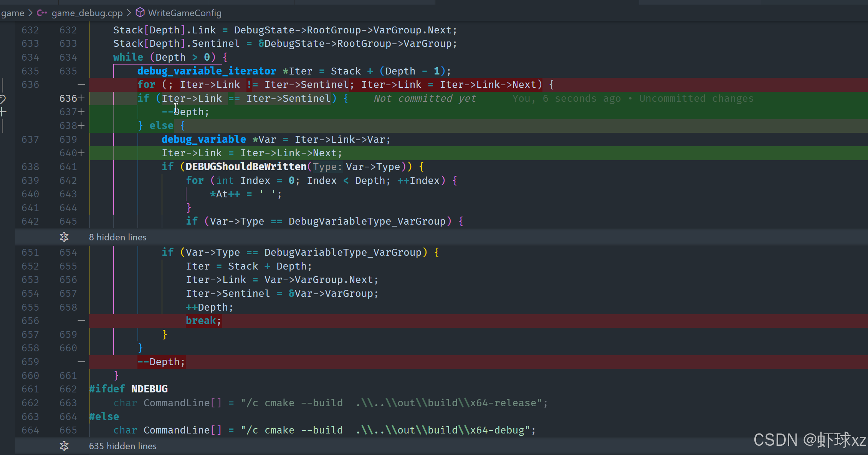
Task: Click the minus marker on the deleted break line
Action: 81,321
